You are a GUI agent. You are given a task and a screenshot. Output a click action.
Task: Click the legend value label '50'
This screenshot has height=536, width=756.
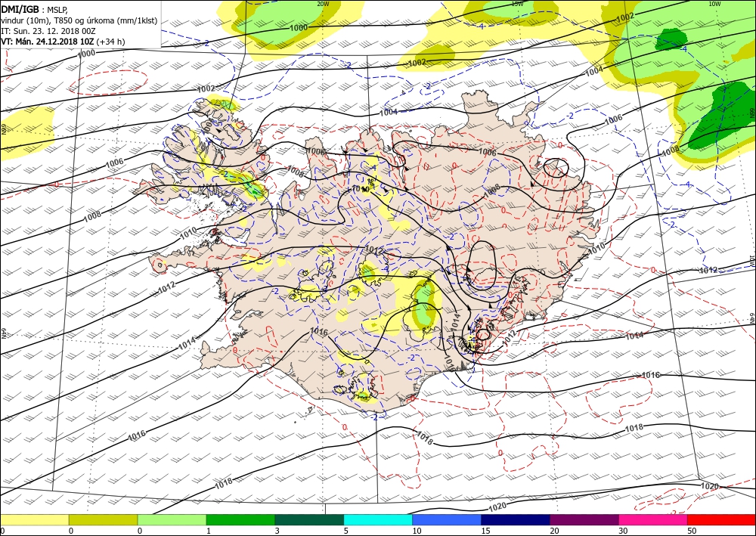(x=692, y=531)
